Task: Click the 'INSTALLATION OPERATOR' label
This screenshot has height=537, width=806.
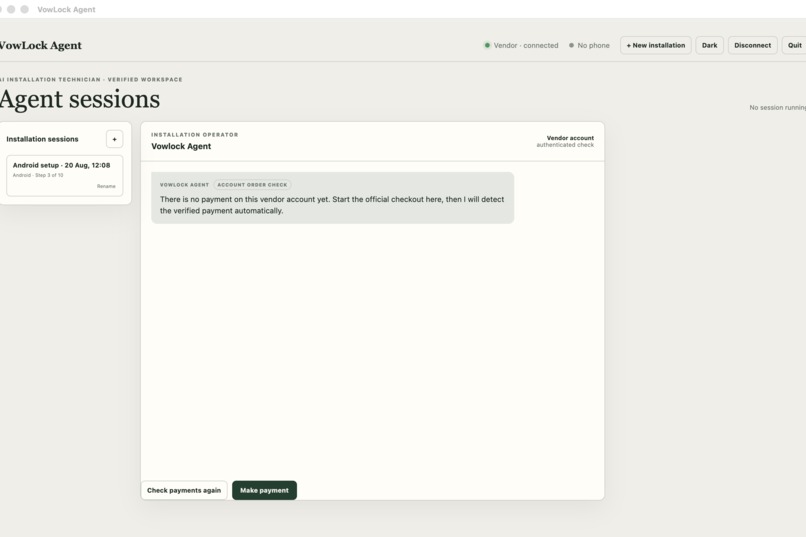Action: (195, 135)
